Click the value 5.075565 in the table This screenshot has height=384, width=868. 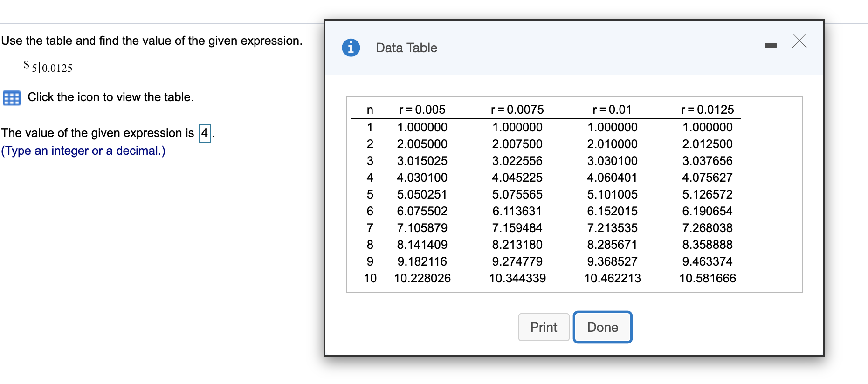point(517,194)
